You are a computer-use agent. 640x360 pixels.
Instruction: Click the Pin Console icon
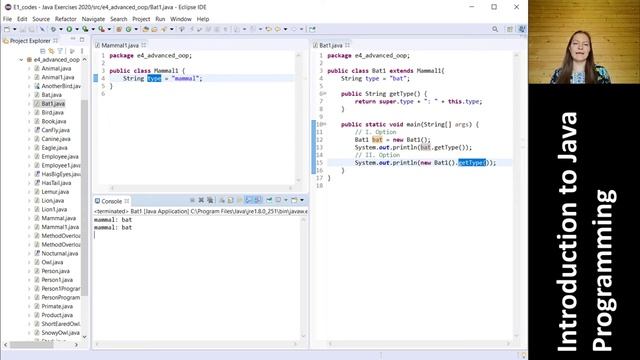[x=269, y=200]
